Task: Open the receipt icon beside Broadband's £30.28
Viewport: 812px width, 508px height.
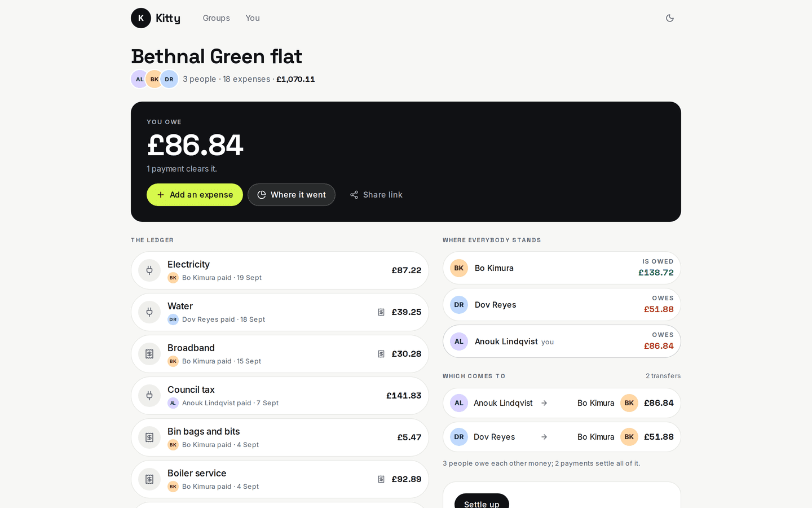Action: 381,354
